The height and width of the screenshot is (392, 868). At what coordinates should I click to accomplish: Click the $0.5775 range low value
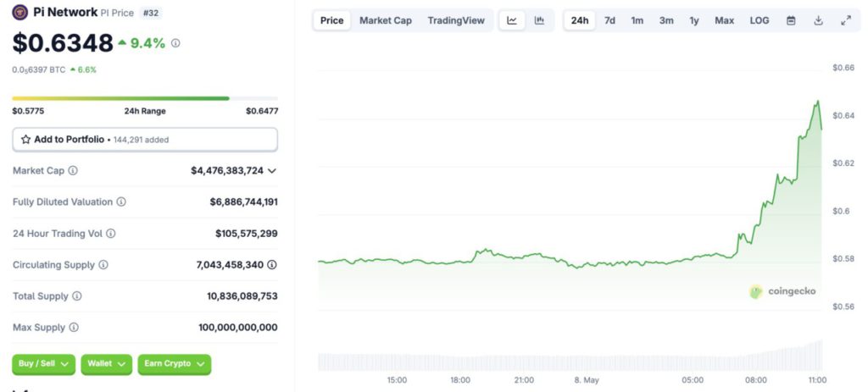pos(28,111)
